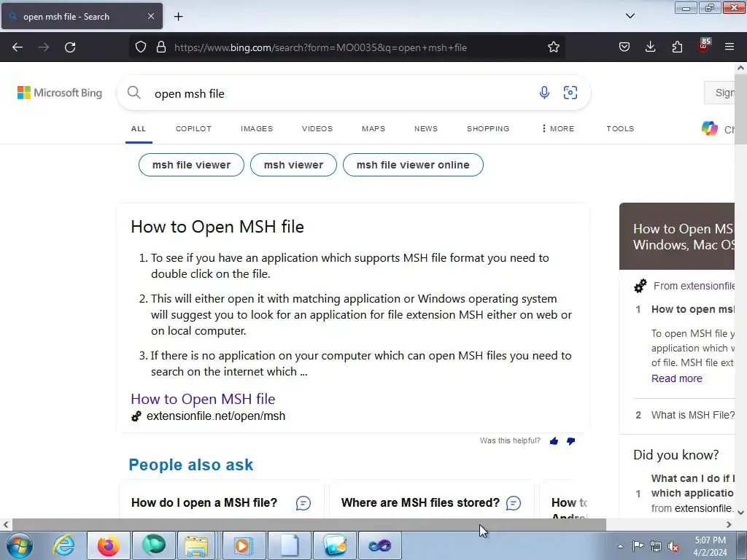Switch to the IMAGES tab

pos(257,129)
